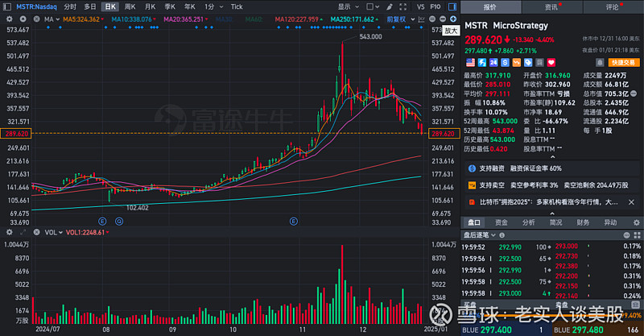Screen dimensions: 644x336
Task: Switch to 分时 intraday view
Action: 70,6
